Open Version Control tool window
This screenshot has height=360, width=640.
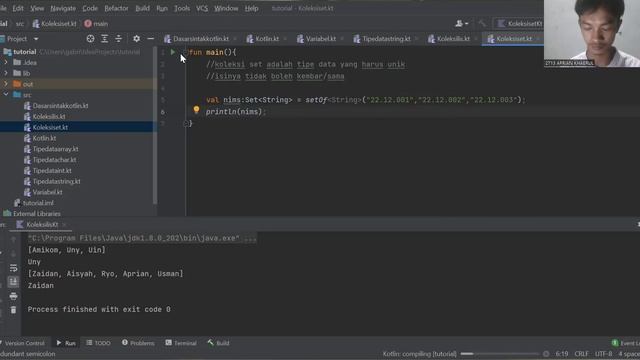22,343
